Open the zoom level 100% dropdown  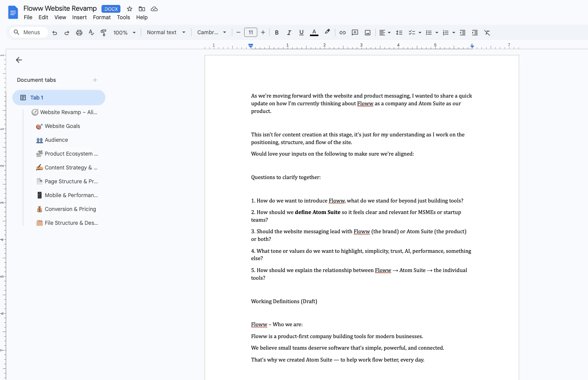pyautogui.click(x=125, y=33)
